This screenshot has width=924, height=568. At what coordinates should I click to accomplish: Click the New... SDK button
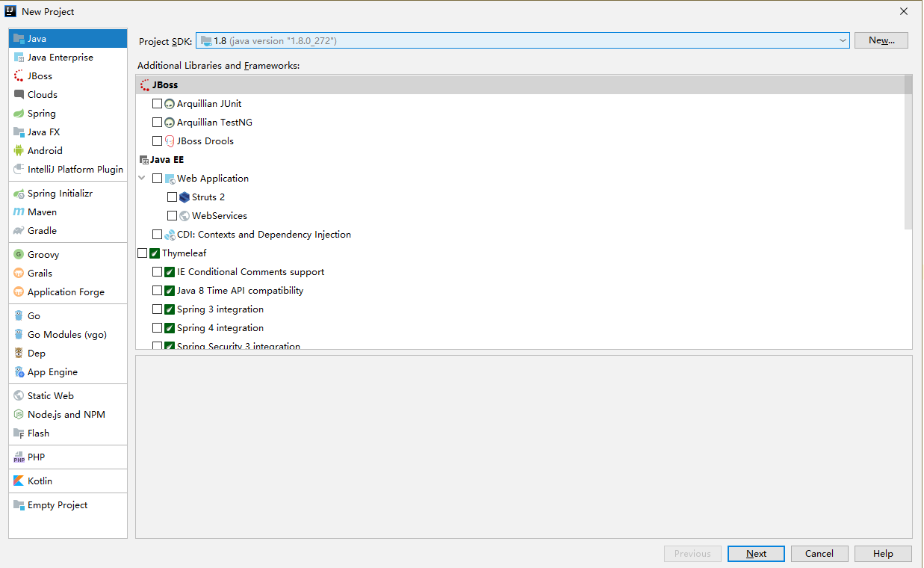click(881, 40)
